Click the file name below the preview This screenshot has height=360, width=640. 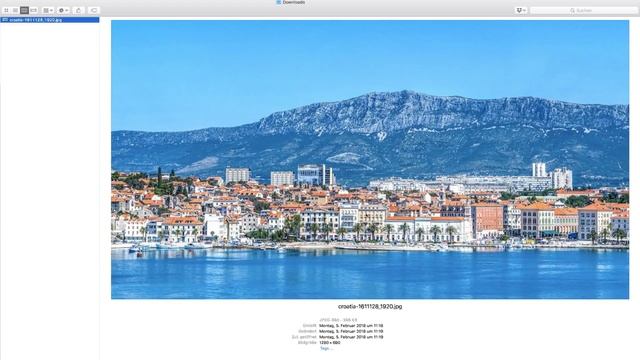[x=370, y=306]
